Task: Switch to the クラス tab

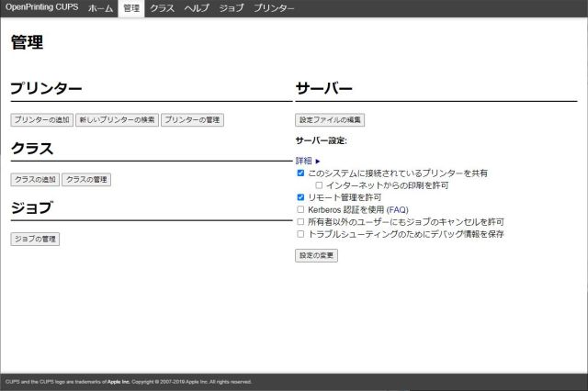Action: click(x=163, y=8)
